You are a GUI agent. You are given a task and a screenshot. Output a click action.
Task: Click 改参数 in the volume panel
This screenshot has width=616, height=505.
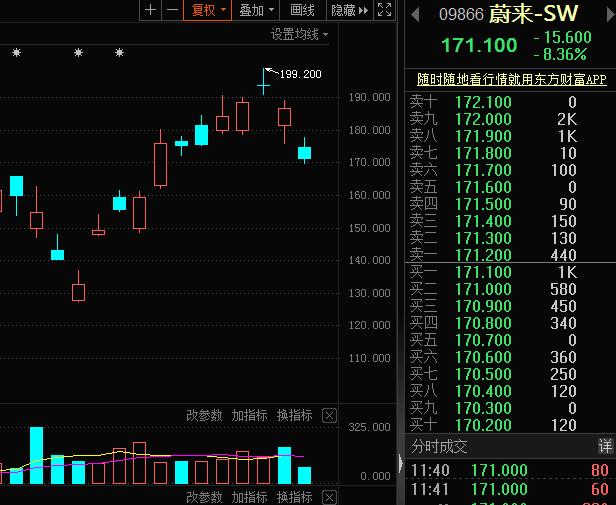[204, 415]
